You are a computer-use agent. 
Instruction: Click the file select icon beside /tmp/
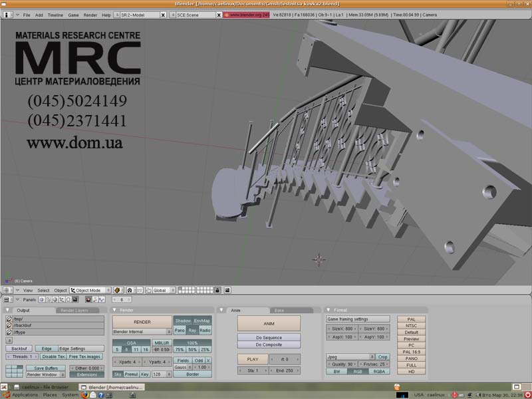[9, 319]
